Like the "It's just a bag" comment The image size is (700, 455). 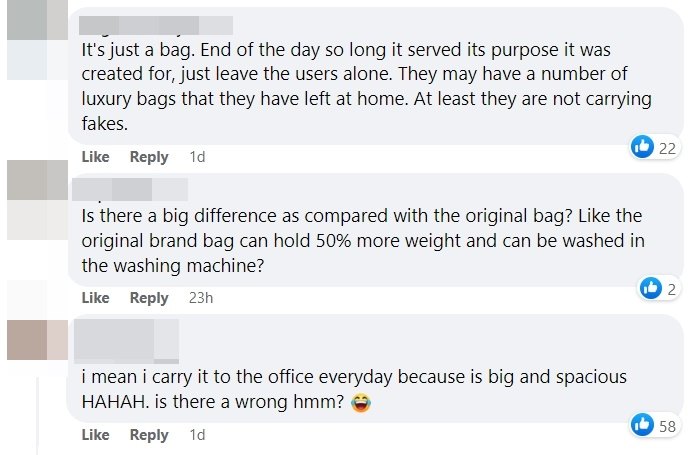pyautogui.click(x=95, y=157)
